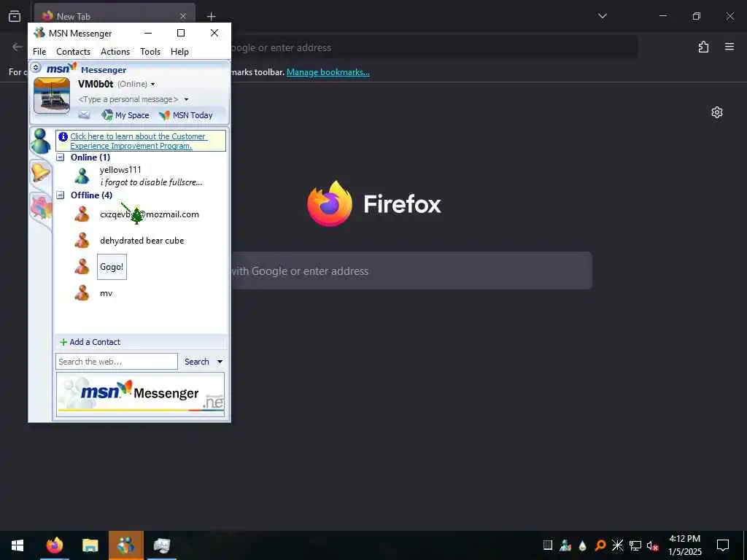Click the personal message field
This screenshot has width=747, height=560.
coord(128,99)
